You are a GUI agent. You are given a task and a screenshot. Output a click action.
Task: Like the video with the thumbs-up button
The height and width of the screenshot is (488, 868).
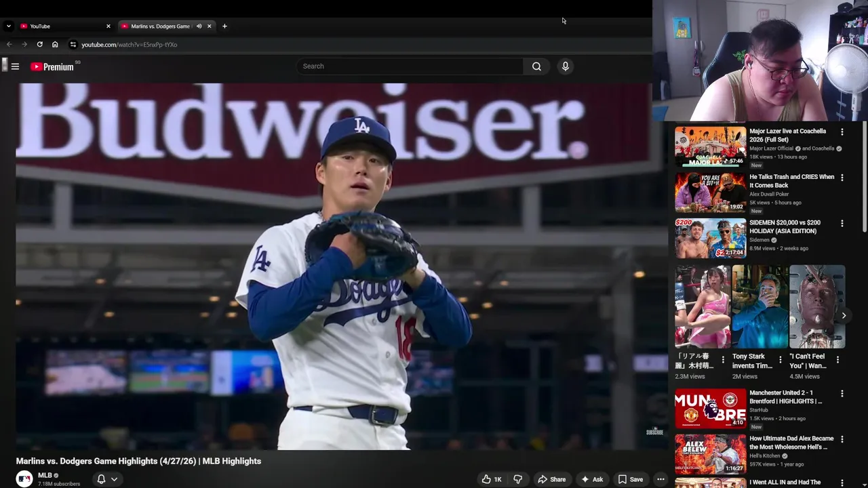(492, 479)
